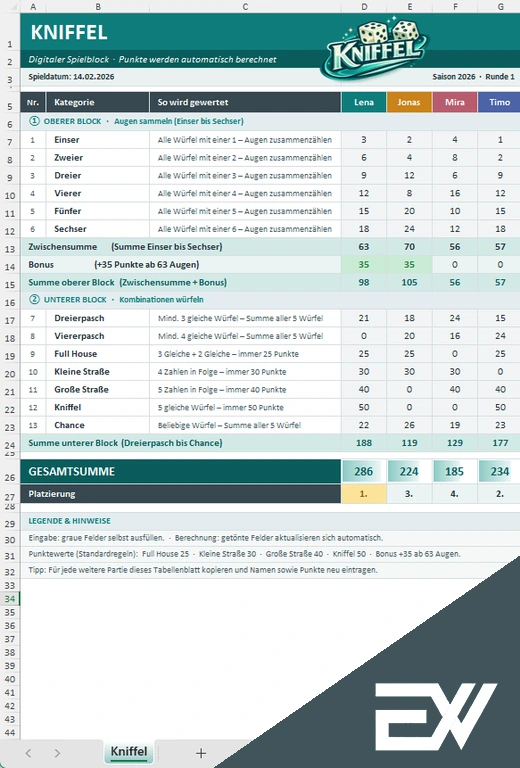Select the Zweier category cell
Screen dimensions: 520x768
[x=98, y=157]
